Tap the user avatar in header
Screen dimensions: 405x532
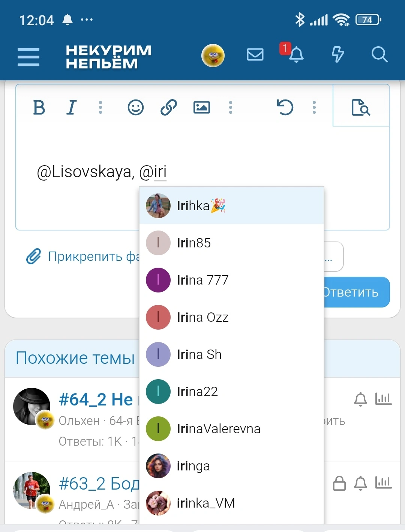[x=213, y=56]
